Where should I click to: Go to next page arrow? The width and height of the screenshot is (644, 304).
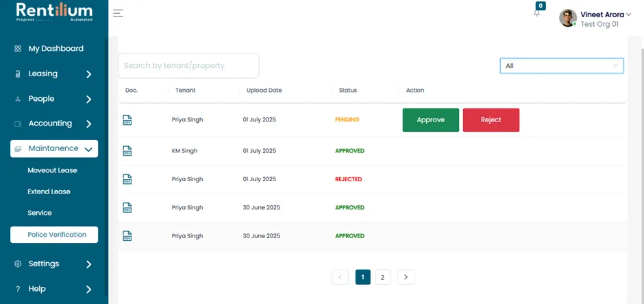click(x=406, y=277)
